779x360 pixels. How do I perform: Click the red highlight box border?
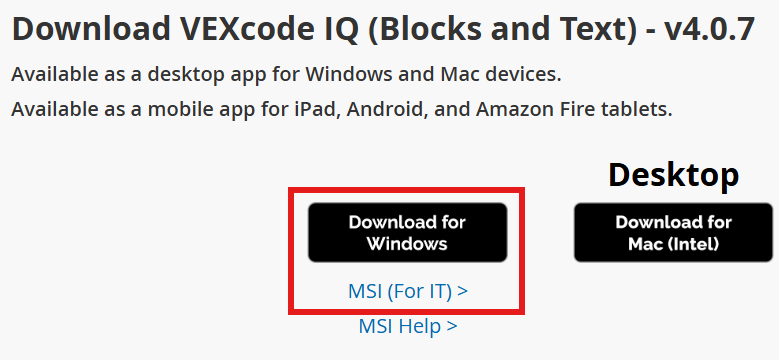pyautogui.click(x=406, y=189)
